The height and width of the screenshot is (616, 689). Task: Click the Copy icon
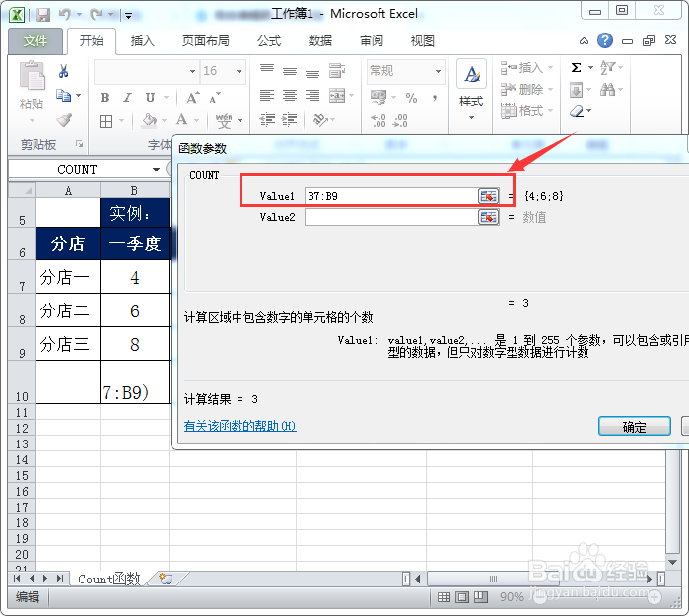point(64,95)
